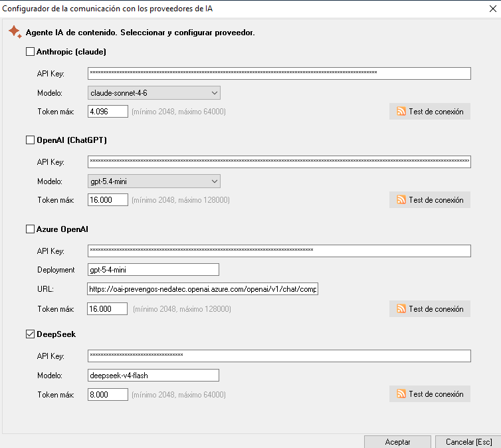Open the gpt-5.4-mini model dropdown
501x448 pixels.
tap(154, 181)
